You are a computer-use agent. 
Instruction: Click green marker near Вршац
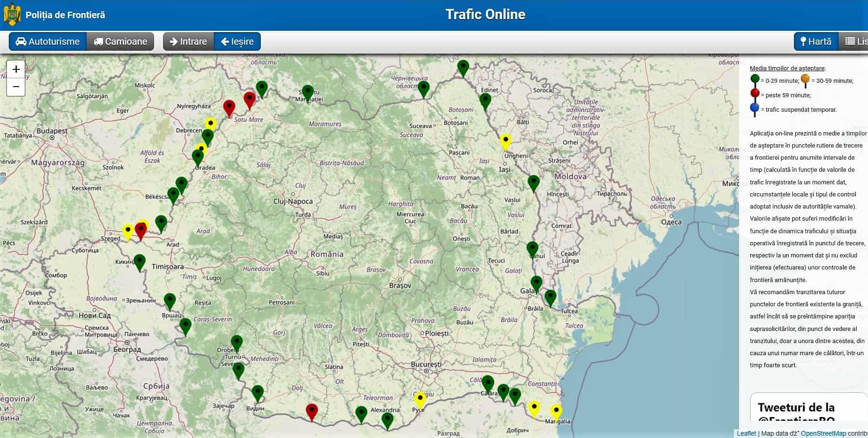pos(170,302)
